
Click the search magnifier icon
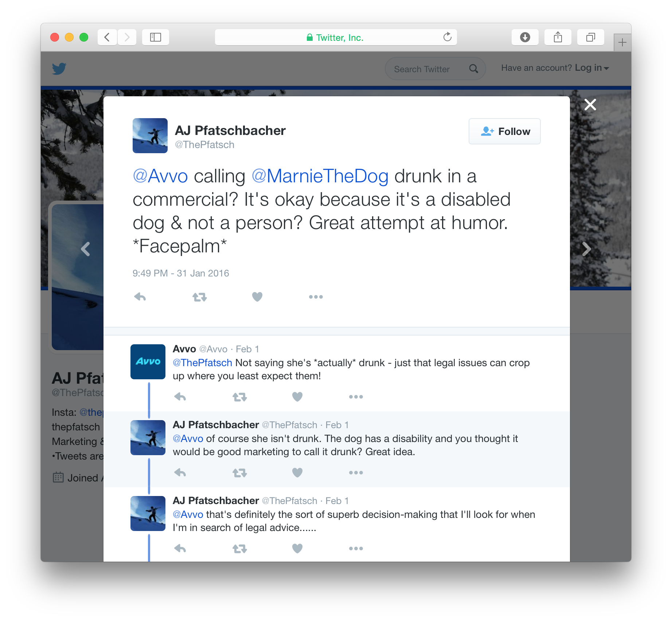pos(473,69)
